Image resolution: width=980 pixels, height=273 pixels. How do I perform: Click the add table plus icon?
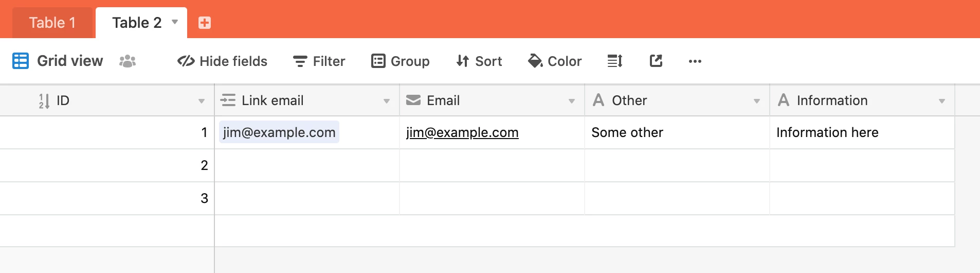205,23
